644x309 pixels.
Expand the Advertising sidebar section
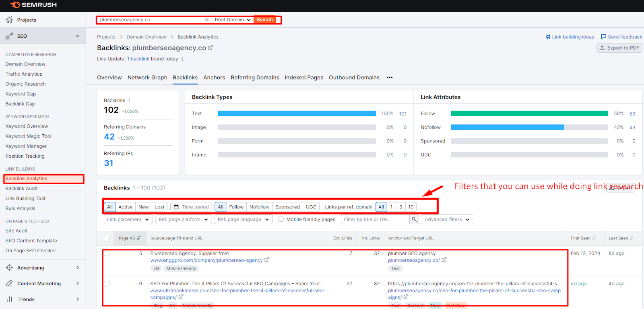click(78, 268)
